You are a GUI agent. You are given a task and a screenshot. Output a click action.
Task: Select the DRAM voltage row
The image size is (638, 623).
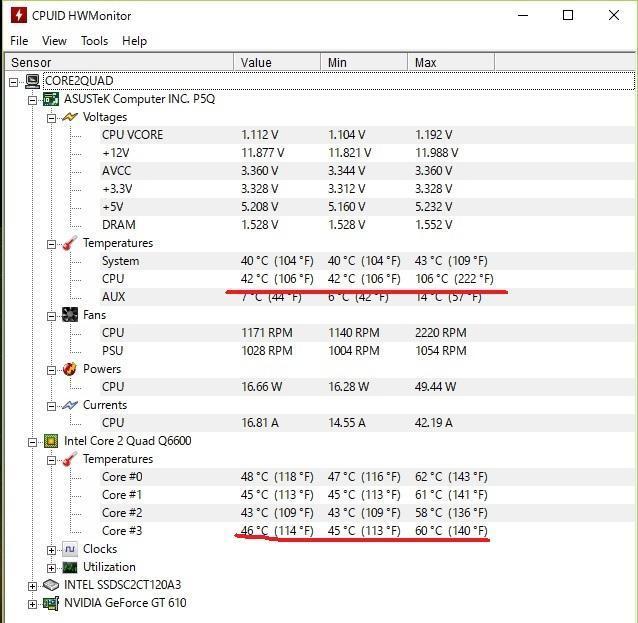(x=368, y=225)
